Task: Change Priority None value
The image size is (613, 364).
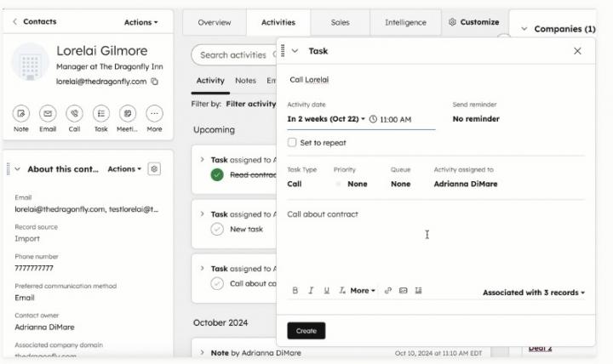Action: pos(357,184)
